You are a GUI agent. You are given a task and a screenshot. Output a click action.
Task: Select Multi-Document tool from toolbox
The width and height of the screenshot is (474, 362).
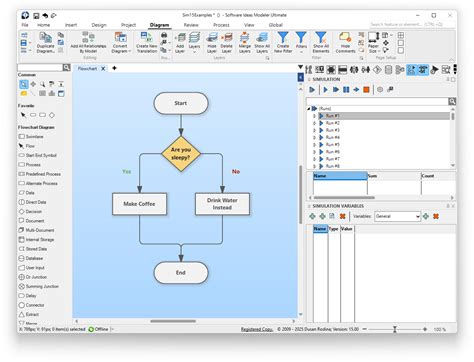[36, 230]
